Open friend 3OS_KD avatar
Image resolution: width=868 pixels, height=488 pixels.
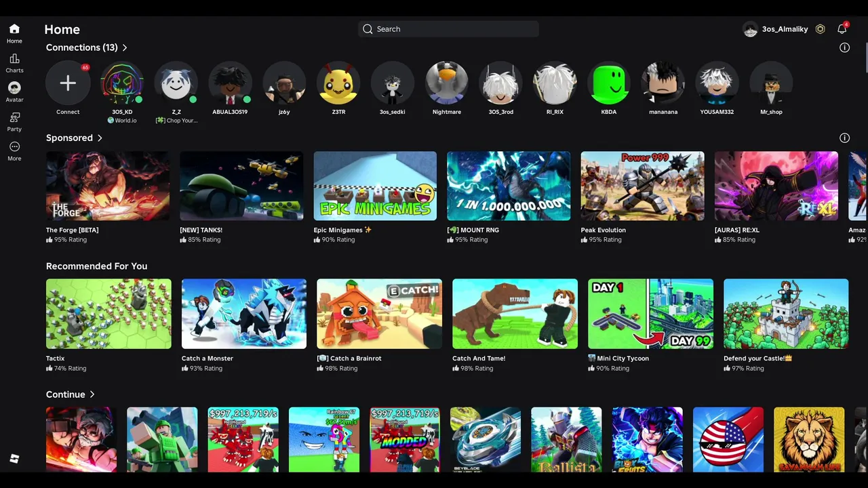point(122,83)
